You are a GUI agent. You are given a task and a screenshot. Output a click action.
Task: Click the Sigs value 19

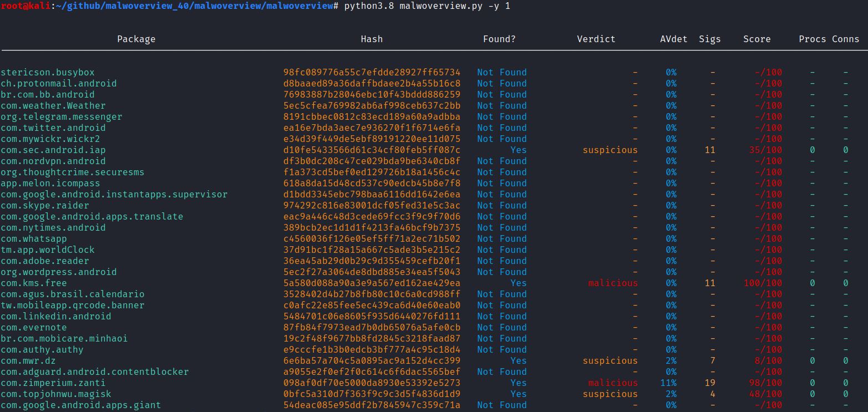pos(710,383)
